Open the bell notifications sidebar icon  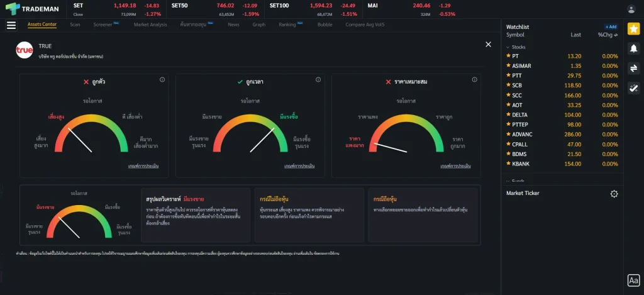(x=633, y=48)
